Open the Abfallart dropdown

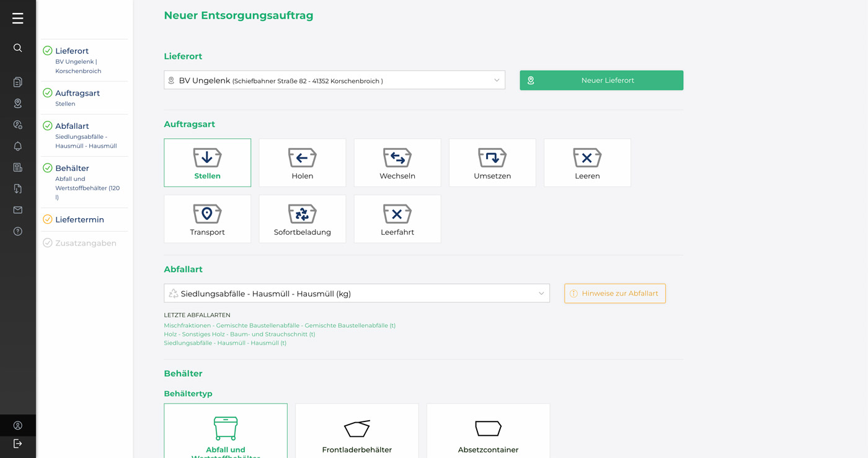coord(356,294)
